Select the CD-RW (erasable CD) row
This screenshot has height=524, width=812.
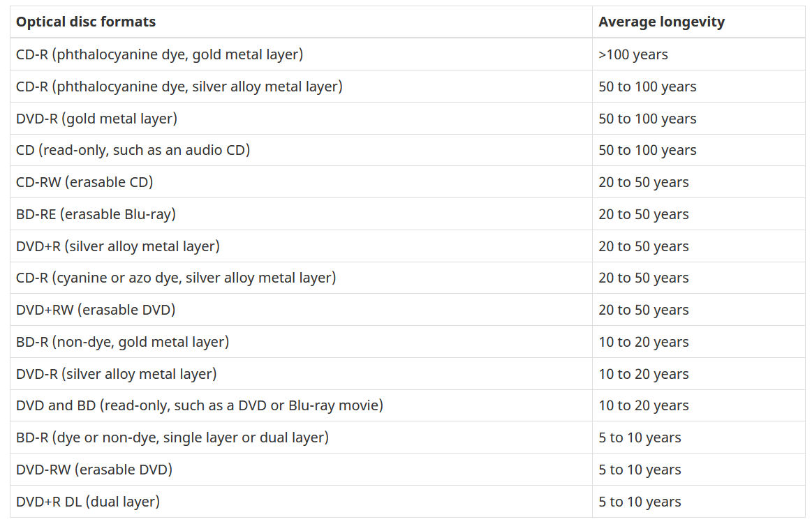84,182
